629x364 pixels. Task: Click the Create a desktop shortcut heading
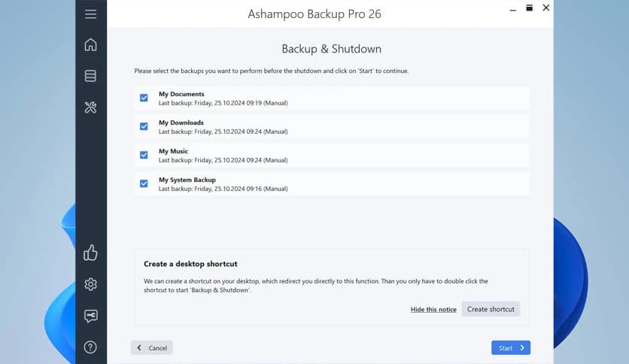click(x=190, y=264)
